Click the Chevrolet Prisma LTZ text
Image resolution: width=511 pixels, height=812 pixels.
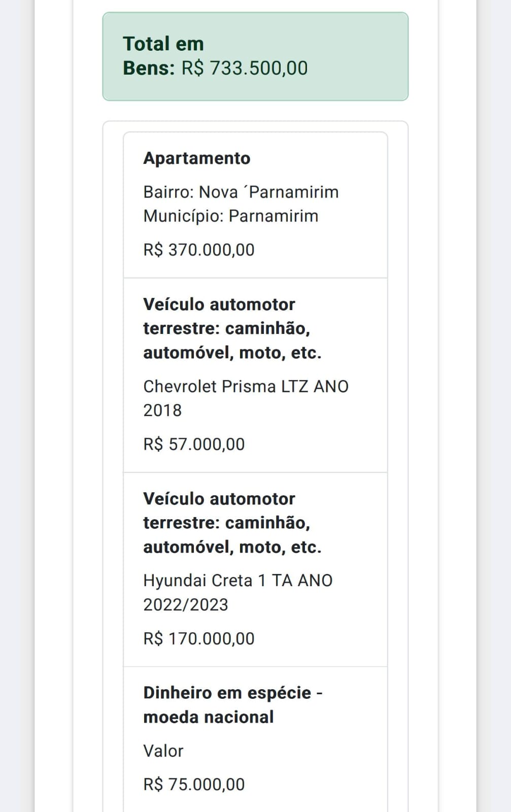pyautogui.click(x=246, y=386)
